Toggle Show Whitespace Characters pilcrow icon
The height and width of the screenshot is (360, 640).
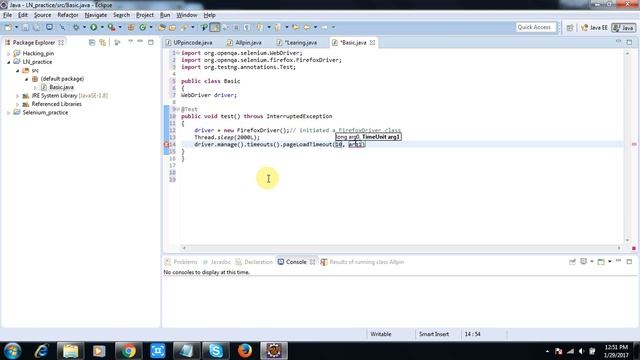tap(247, 27)
